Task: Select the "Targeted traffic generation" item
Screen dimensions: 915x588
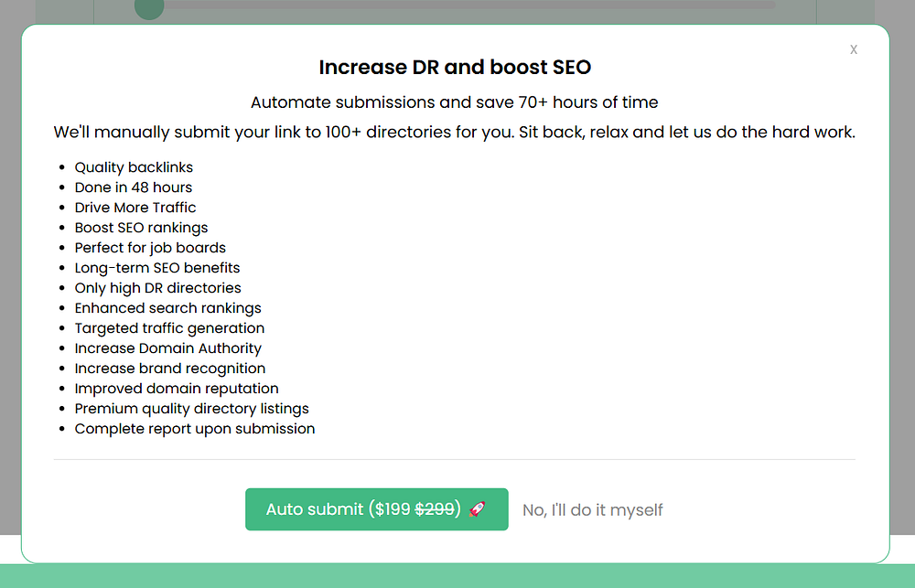Action: [x=169, y=328]
